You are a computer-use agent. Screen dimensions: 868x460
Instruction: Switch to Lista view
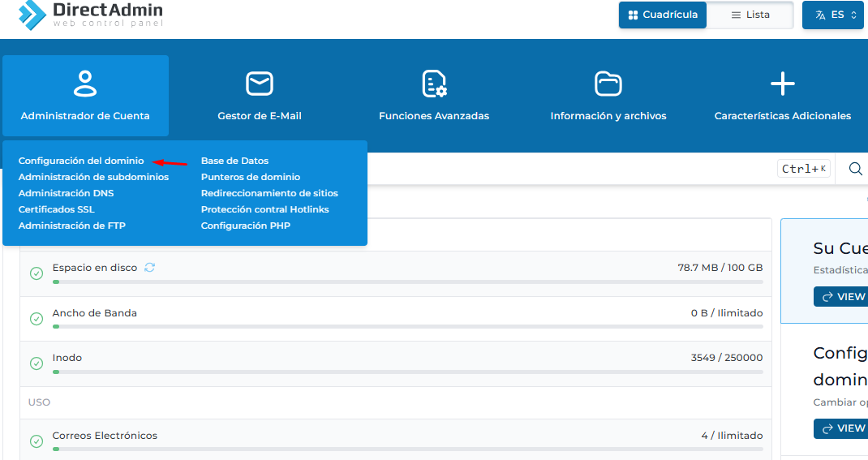[750, 15]
